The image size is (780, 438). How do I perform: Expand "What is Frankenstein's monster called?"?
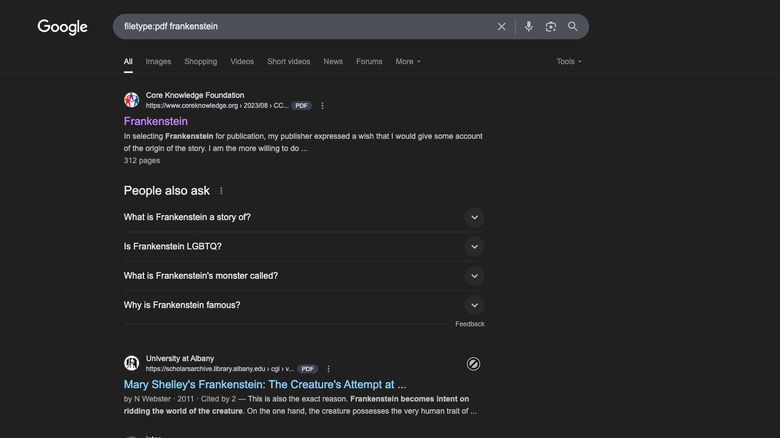click(474, 276)
